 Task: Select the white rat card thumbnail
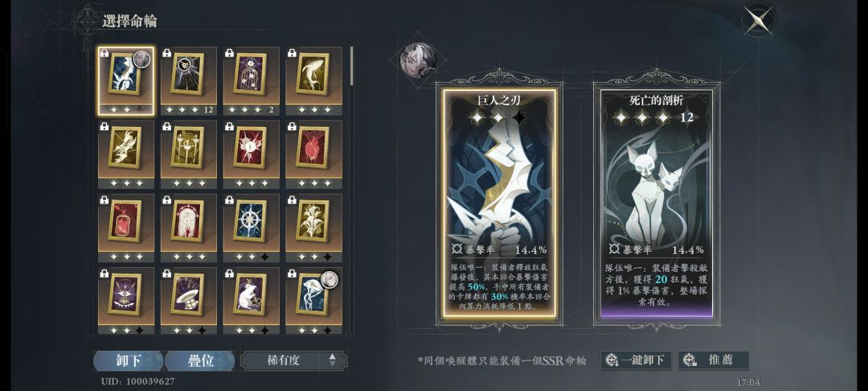pos(251,301)
